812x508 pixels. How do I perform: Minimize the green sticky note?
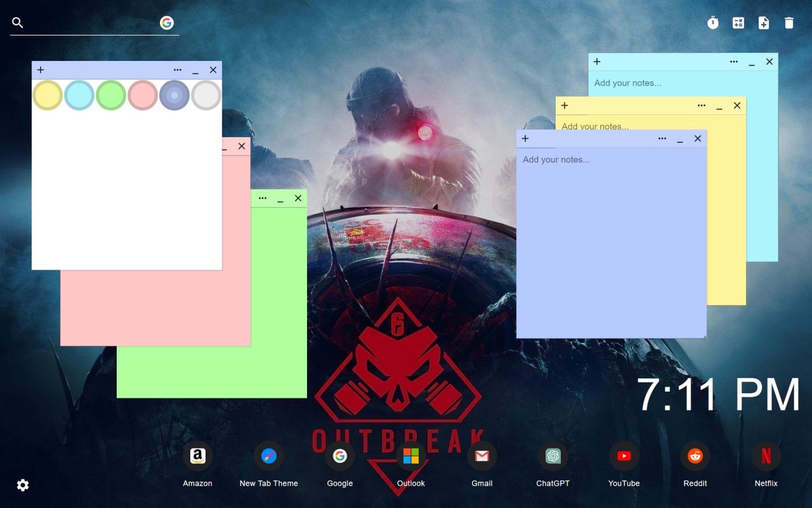tap(280, 199)
